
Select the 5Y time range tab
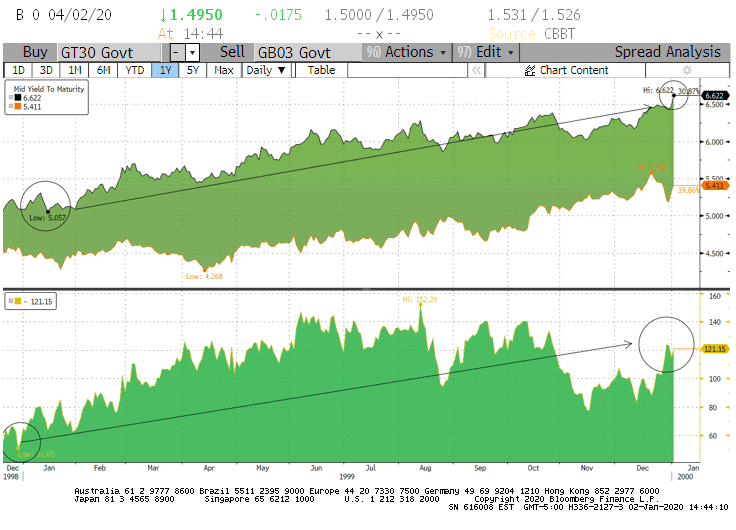click(x=191, y=70)
